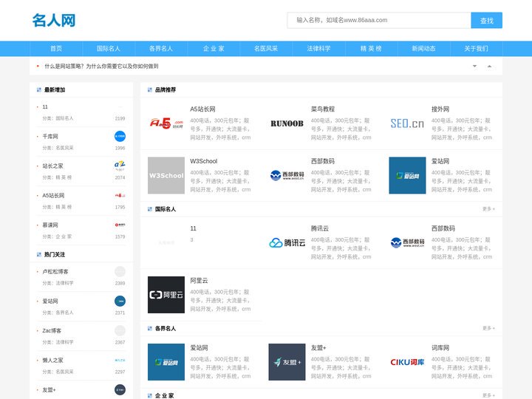The height and width of the screenshot is (399, 532).
Task: Open 懒人之家 entry in sidebar
Action: [x=52, y=360]
